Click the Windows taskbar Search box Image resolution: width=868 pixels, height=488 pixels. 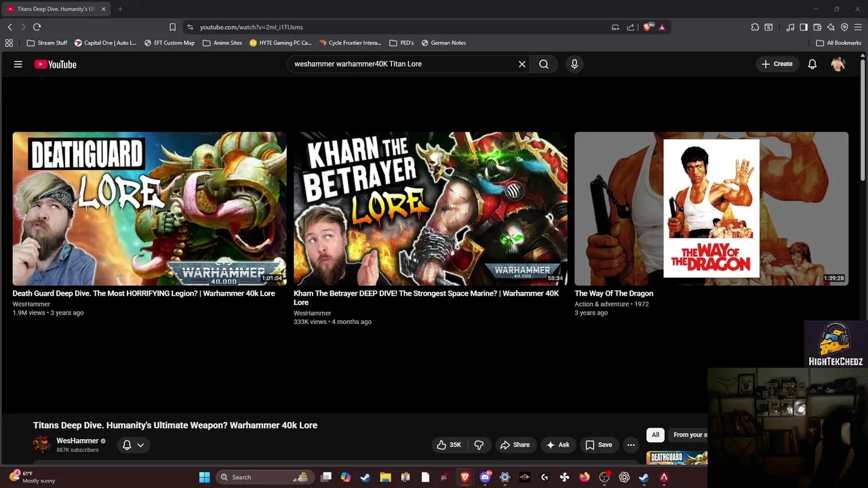264,477
